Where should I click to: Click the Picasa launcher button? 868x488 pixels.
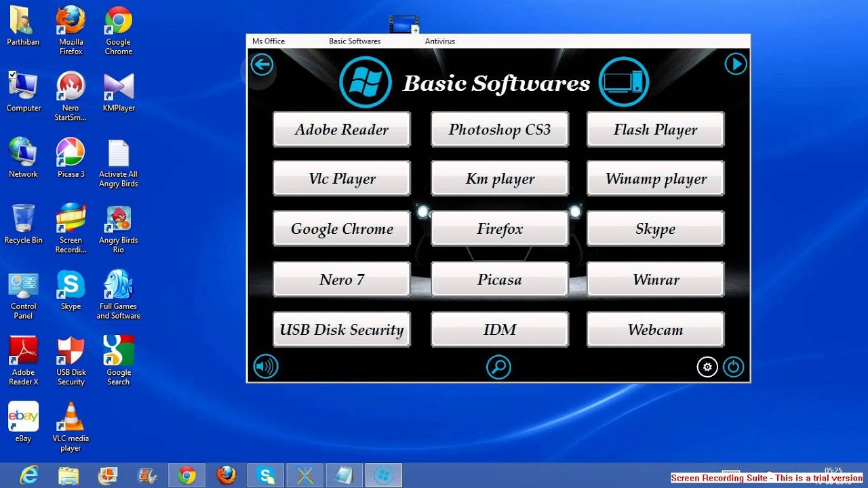(x=500, y=279)
